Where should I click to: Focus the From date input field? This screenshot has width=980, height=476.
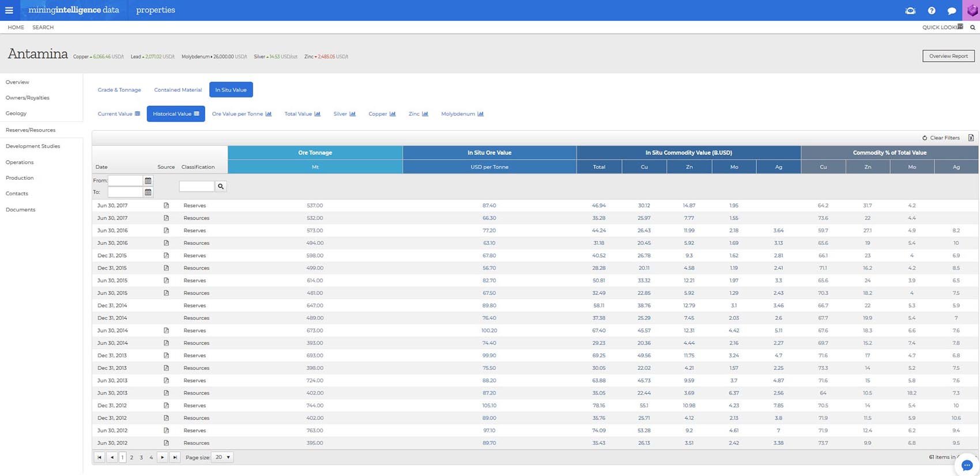[125, 180]
